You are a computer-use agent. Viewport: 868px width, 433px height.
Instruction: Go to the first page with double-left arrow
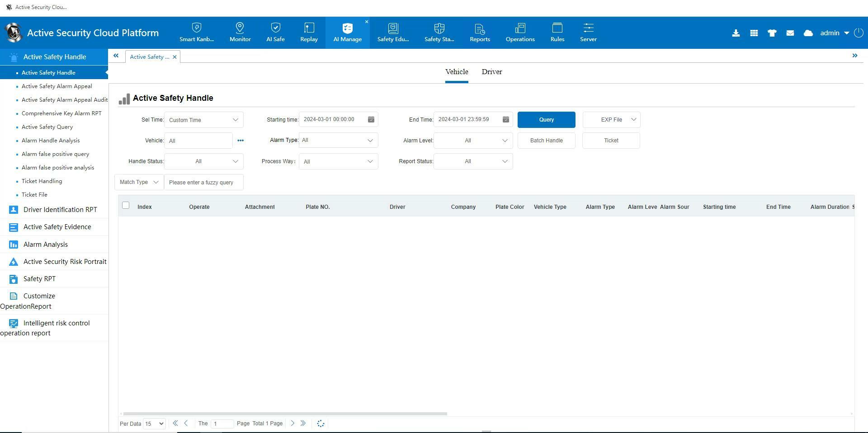click(x=175, y=424)
